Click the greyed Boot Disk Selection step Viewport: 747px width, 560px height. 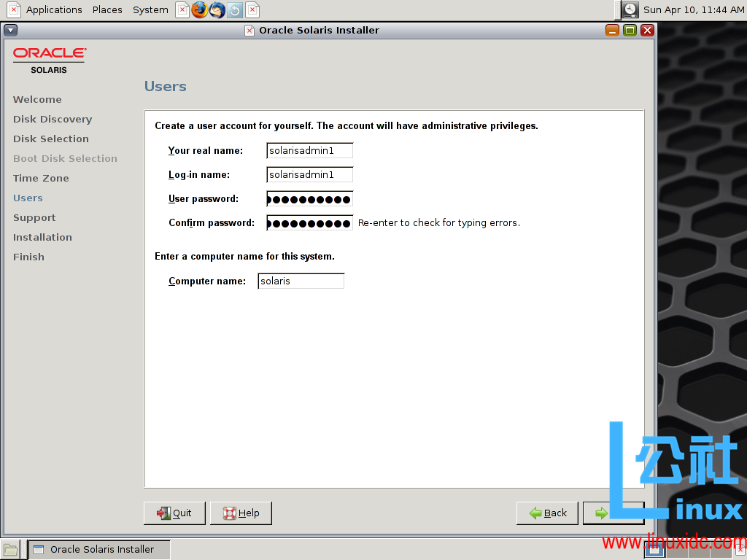65,158
